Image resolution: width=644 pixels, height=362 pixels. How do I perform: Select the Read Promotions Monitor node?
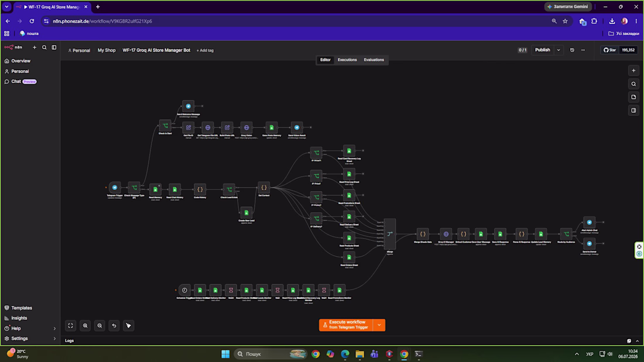click(x=339, y=290)
